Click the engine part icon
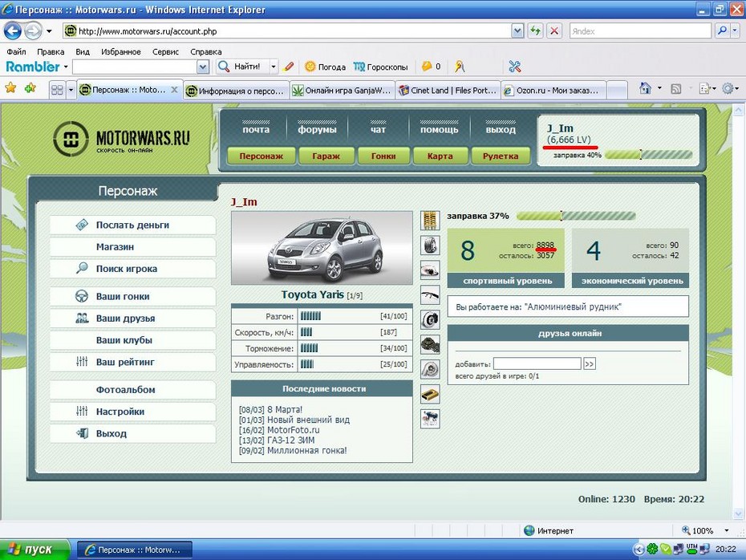The image size is (746, 560). (430, 344)
